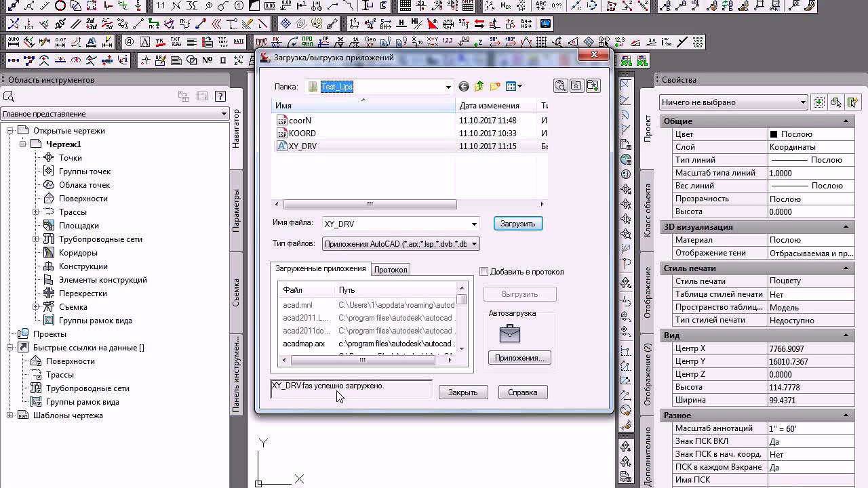868x488 pixels.
Task: Open Toolspace help question mark icon
Action: [220, 96]
